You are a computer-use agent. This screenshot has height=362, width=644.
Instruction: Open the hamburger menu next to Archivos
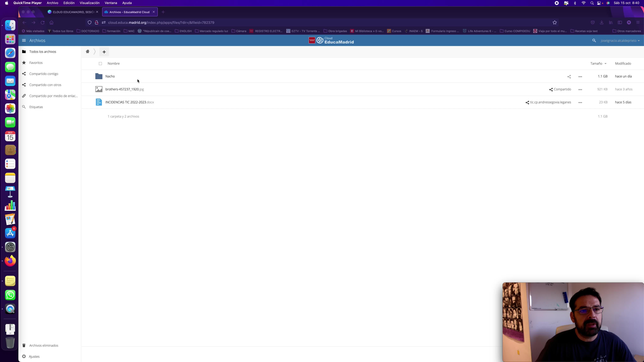pos(24,41)
